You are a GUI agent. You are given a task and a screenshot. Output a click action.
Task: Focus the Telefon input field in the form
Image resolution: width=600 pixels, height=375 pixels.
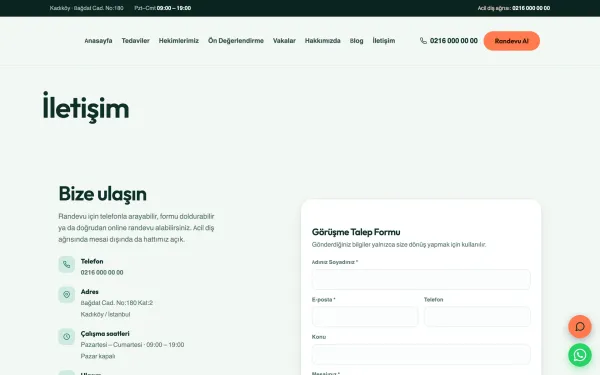click(477, 316)
